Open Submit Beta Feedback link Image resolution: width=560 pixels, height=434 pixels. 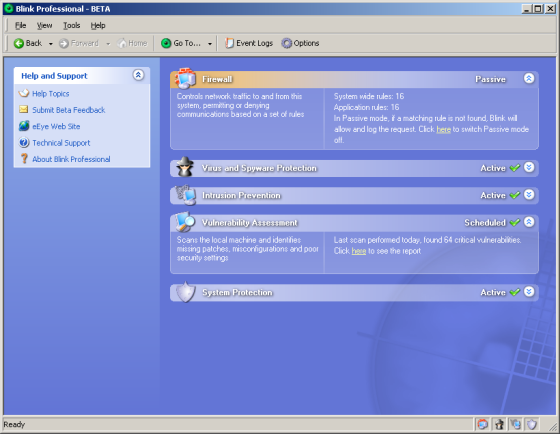point(69,110)
